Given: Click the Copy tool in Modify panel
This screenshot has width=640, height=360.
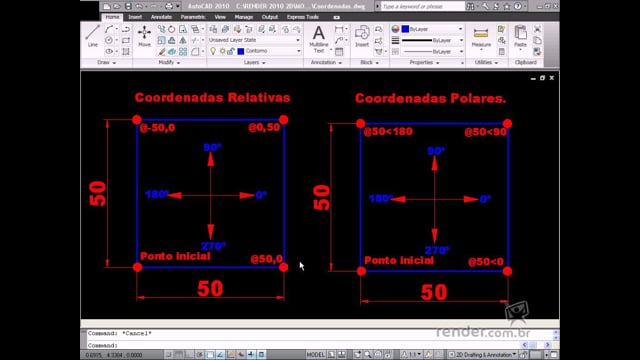Looking at the screenshot, I should pos(162,29).
